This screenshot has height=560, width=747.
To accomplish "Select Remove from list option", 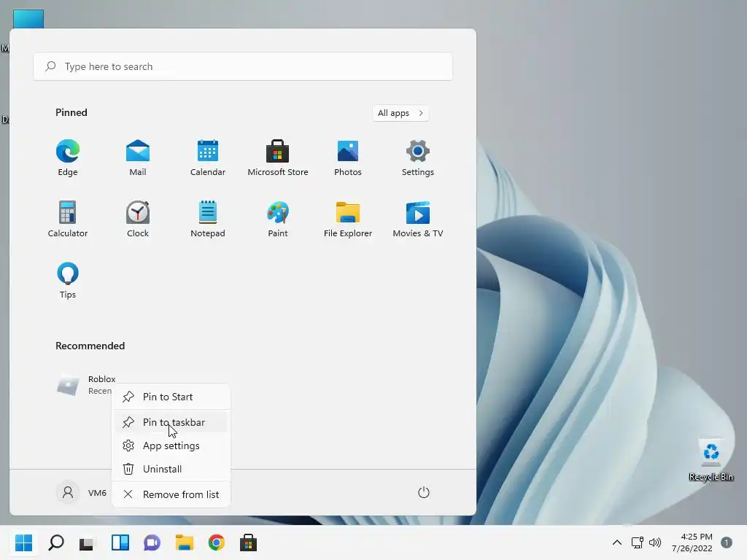I will tap(171, 494).
